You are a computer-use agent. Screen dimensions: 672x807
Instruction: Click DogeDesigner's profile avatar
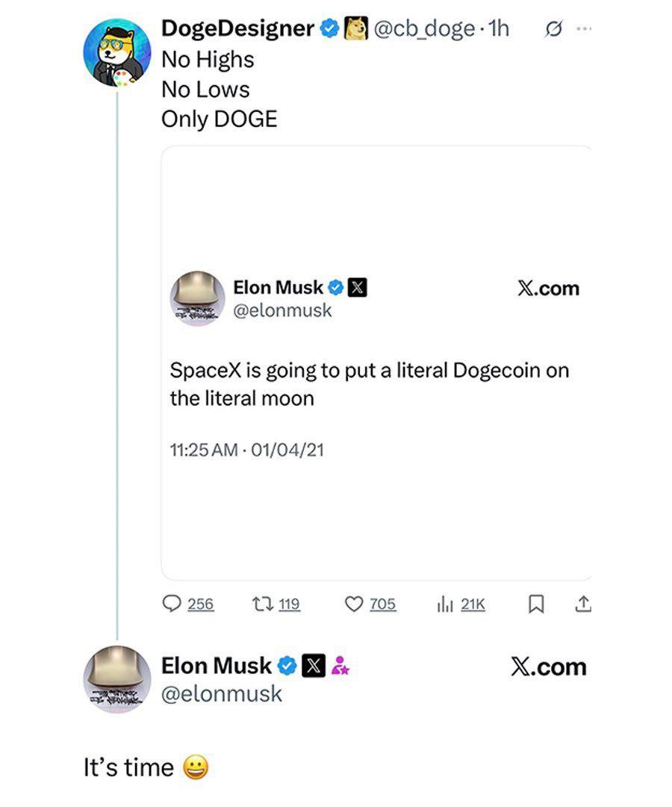(x=117, y=54)
